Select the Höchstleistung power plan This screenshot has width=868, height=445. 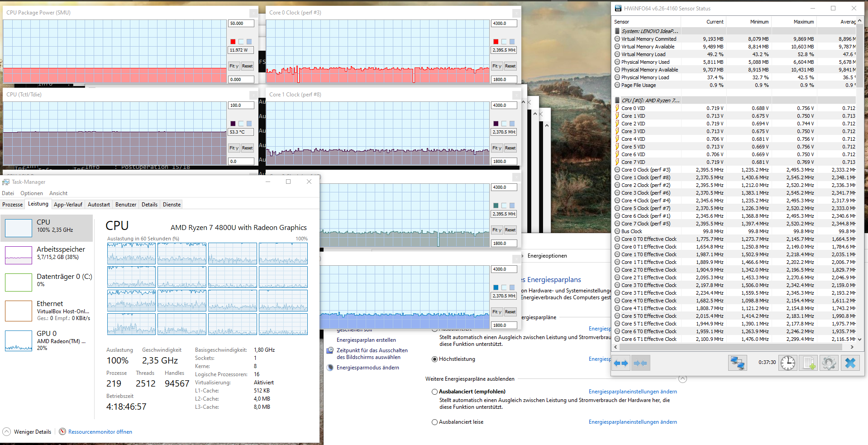click(x=435, y=359)
